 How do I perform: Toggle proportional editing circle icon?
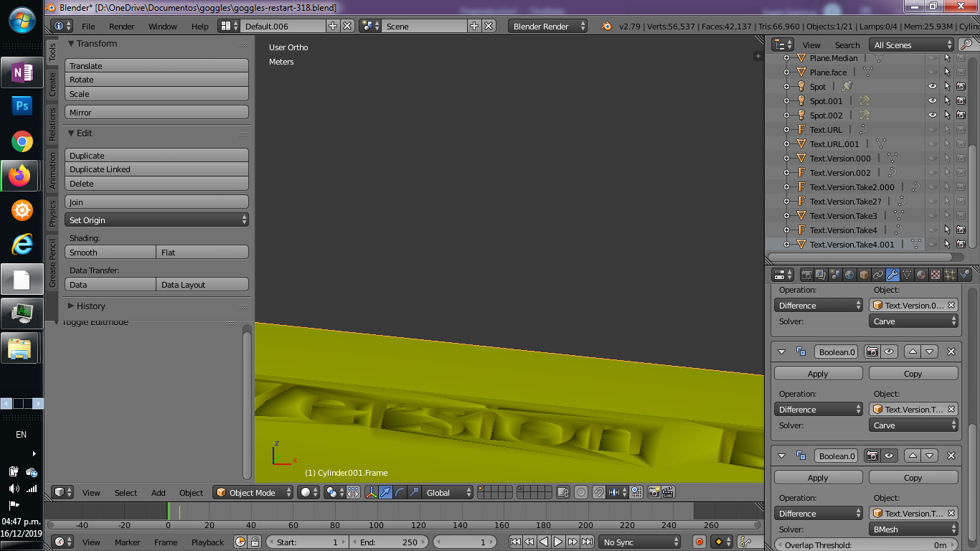581,493
